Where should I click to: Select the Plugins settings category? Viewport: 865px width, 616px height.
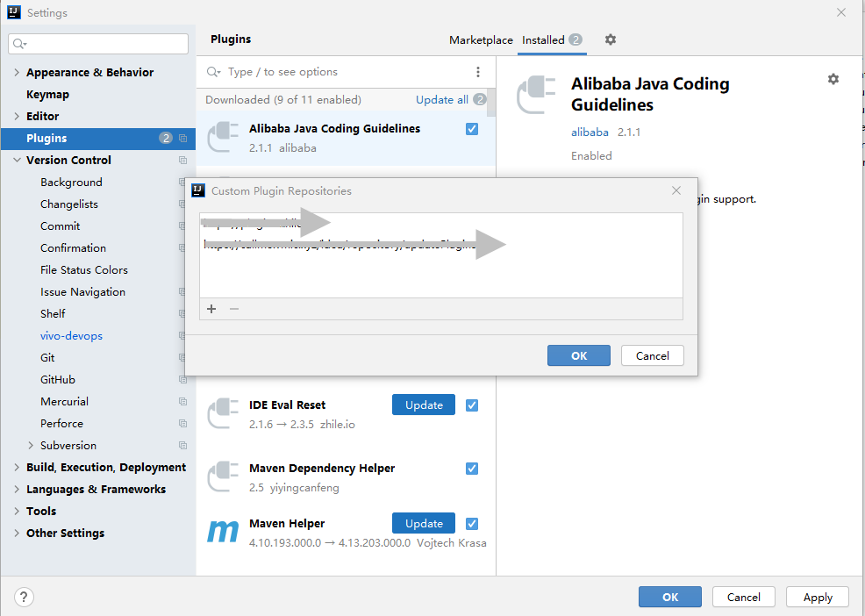98,139
